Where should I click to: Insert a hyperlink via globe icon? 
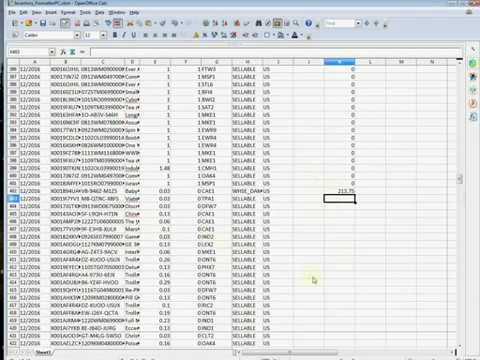click(x=206, y=23)
